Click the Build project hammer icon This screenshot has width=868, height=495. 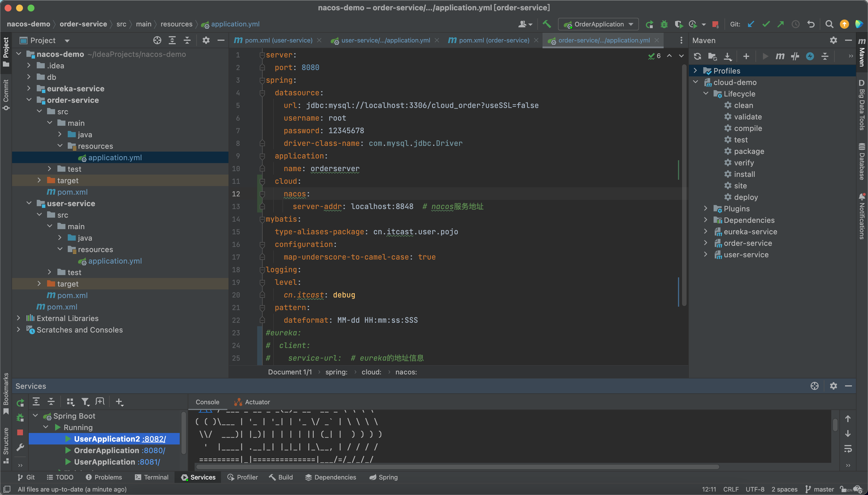(x=547, y=24)
